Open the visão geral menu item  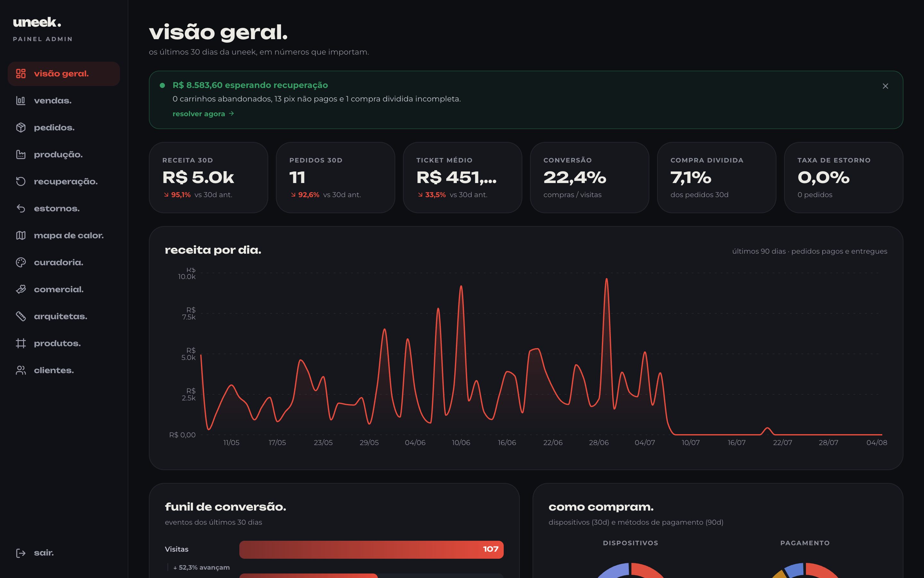point(64,74)
